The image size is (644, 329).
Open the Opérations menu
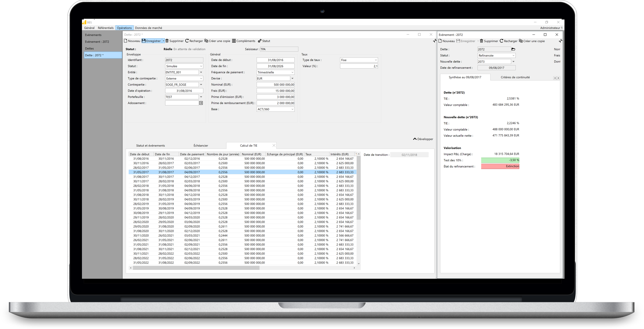[124, 28]
